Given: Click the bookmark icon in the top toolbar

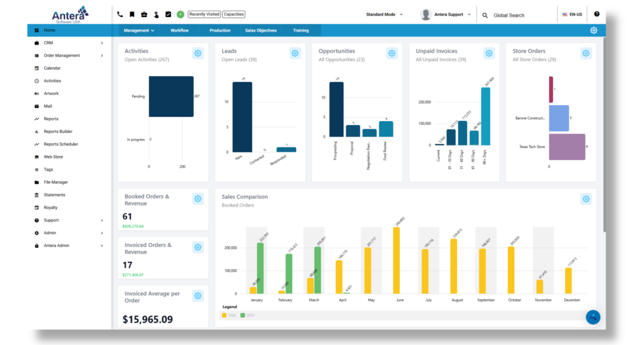Looking at the screenshot, I should pyautogui.click(x=131, y=14).
